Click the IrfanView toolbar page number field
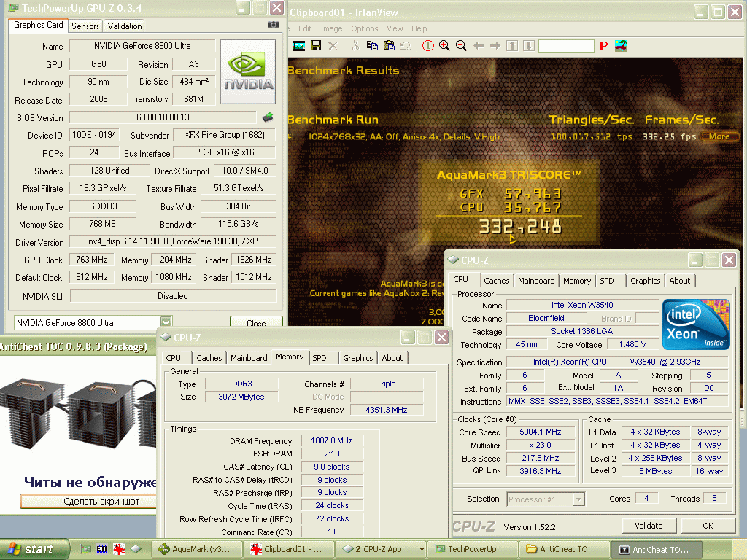 tap(566, 46)
